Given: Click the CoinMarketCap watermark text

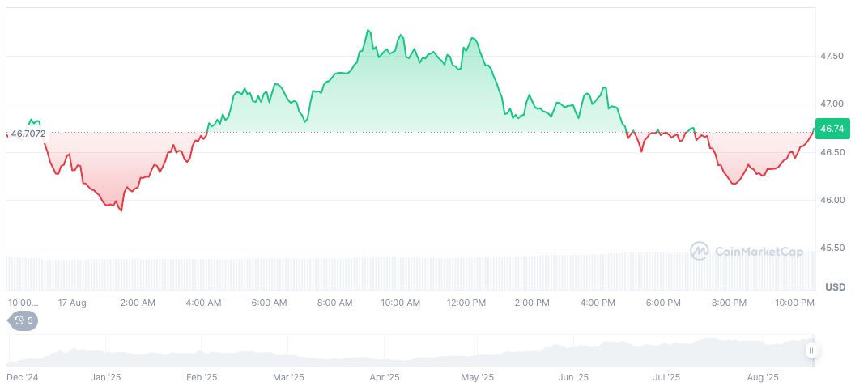Looking at the screenshot, I should coord(759,252).
